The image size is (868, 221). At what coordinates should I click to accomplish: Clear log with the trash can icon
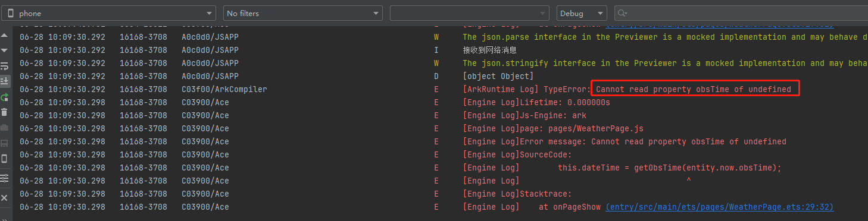pyautogui.click(x=4, y=112)
